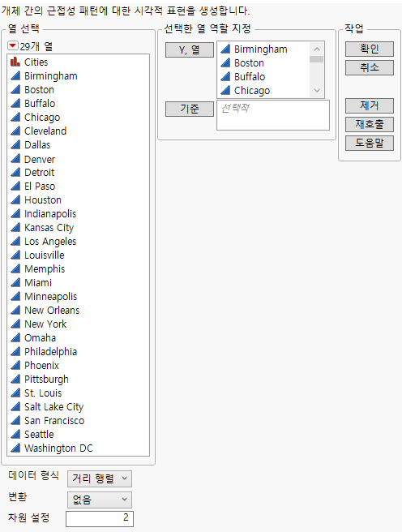Click the 재호출 button
This screenshot has width=402, height=532.
(370, 124)
